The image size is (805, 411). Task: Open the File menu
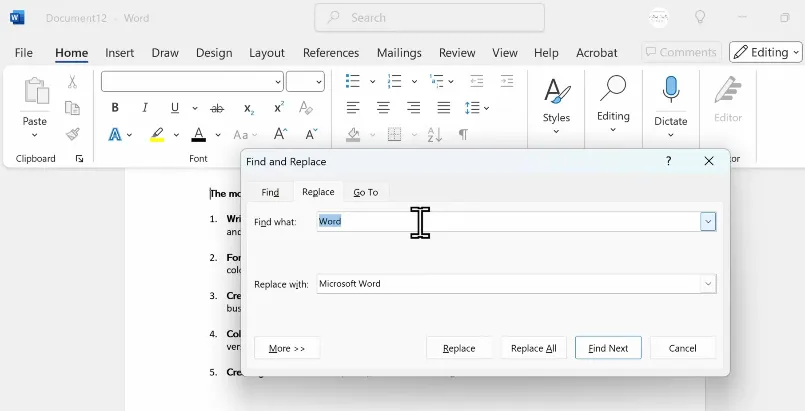coord(24,53)
